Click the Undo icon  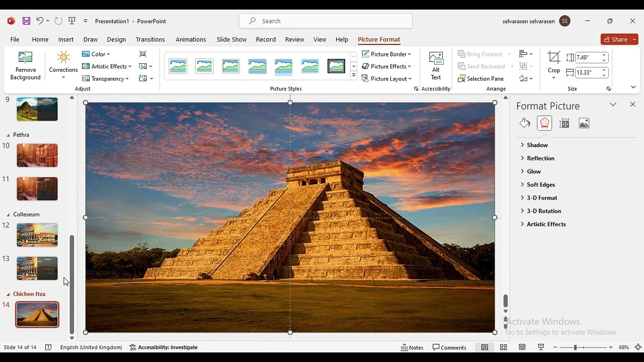coord(40,21)
